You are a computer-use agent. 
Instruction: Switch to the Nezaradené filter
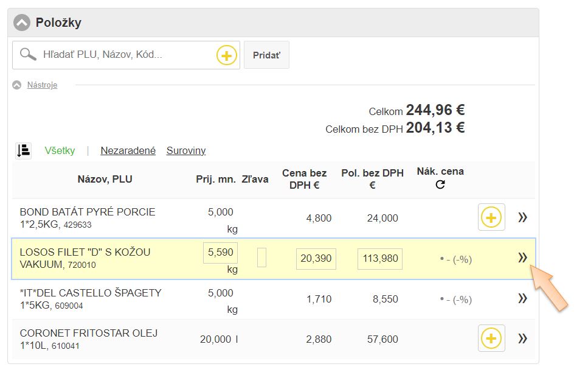click(128, 150)
